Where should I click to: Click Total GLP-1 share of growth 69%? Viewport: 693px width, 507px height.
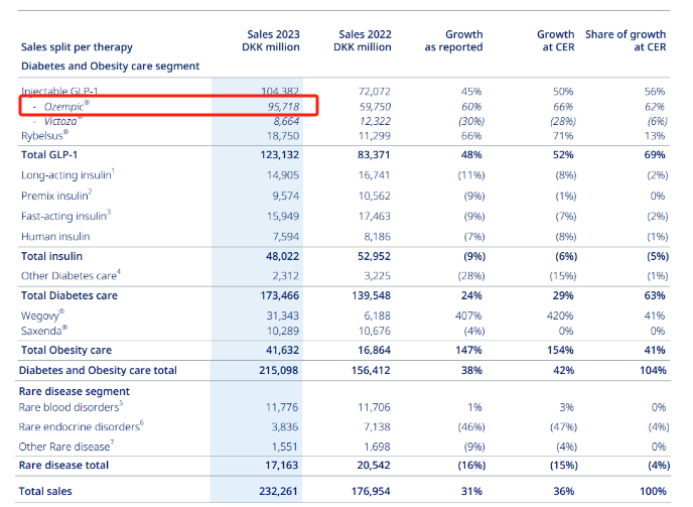click(x=655, y=155)
